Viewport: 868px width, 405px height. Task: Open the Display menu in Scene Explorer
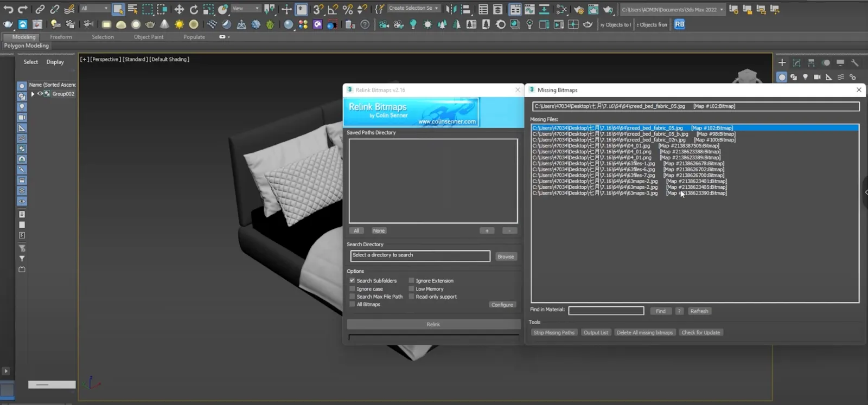coord(55,62)
